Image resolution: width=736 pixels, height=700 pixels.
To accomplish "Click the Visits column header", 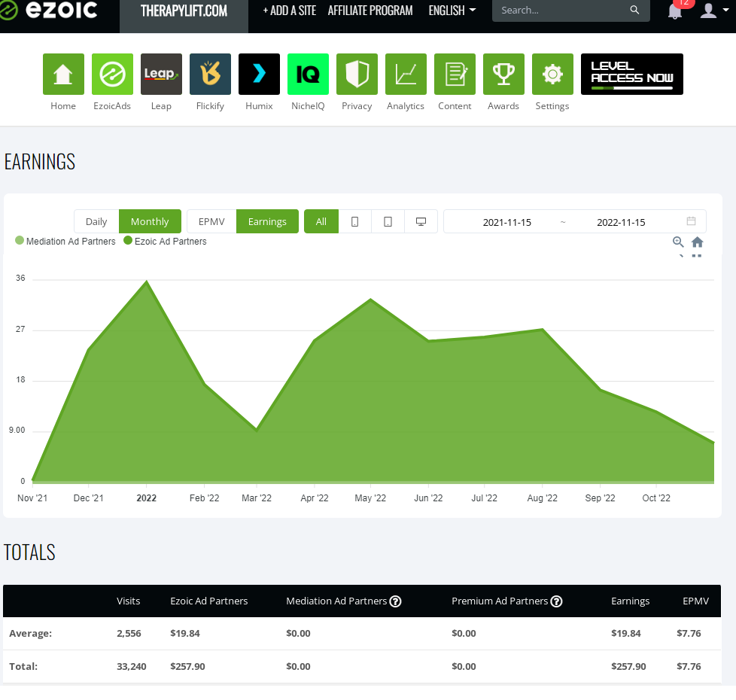I will (x=128, y=601).
